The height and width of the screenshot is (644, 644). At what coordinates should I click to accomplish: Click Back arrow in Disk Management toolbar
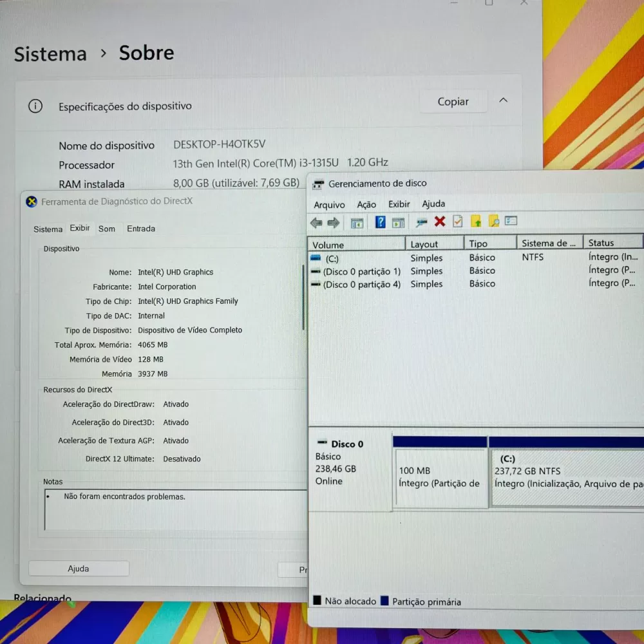click(x=316, y=223)
